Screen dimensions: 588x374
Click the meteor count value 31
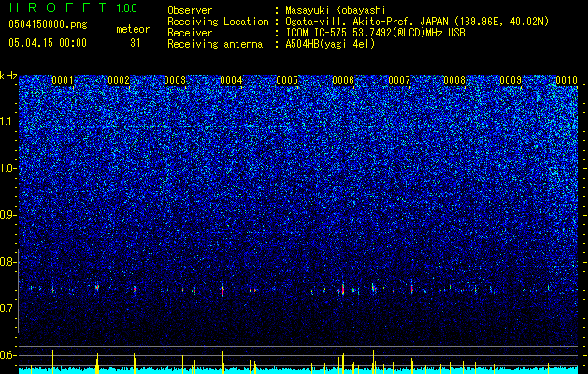tap(135, 43)
